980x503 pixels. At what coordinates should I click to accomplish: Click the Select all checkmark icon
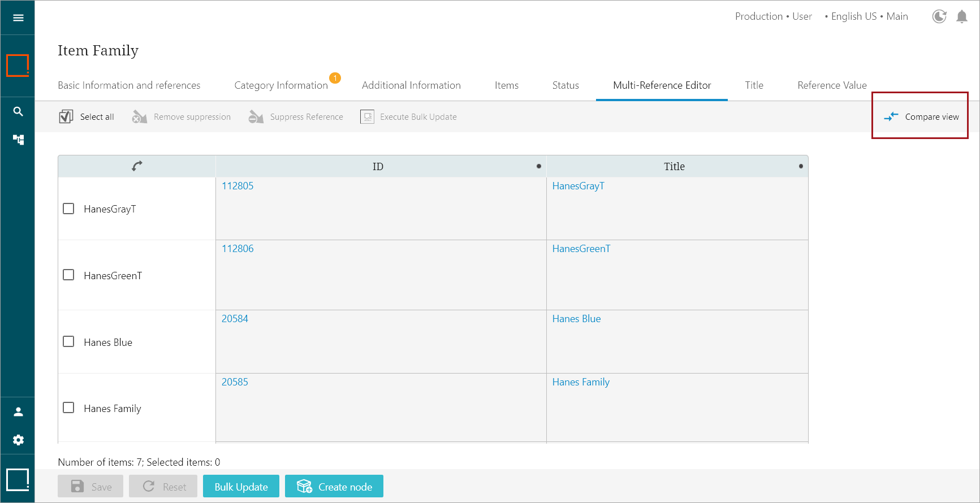[66, 116]
